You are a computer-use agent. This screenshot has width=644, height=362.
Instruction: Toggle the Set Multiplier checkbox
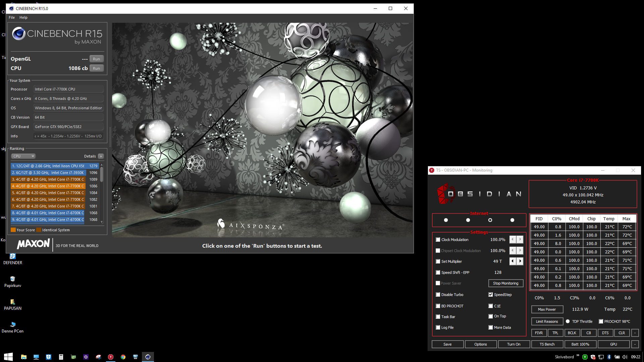438,261
